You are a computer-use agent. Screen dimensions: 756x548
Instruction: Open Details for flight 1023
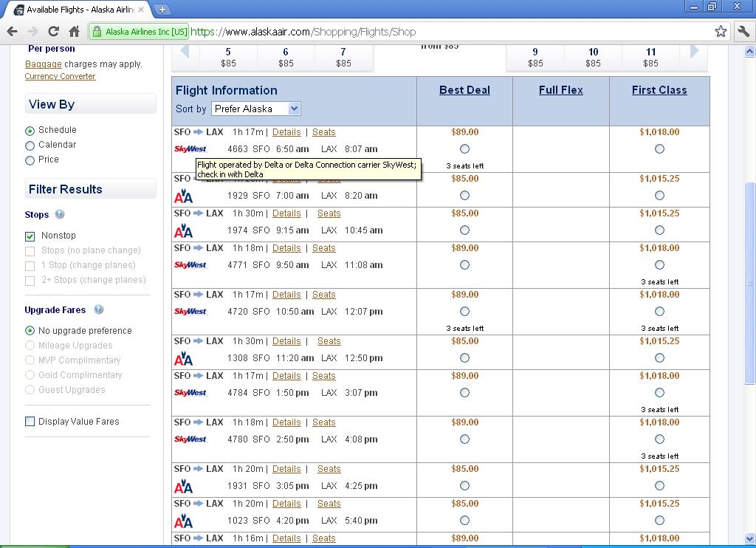point(286,504)
